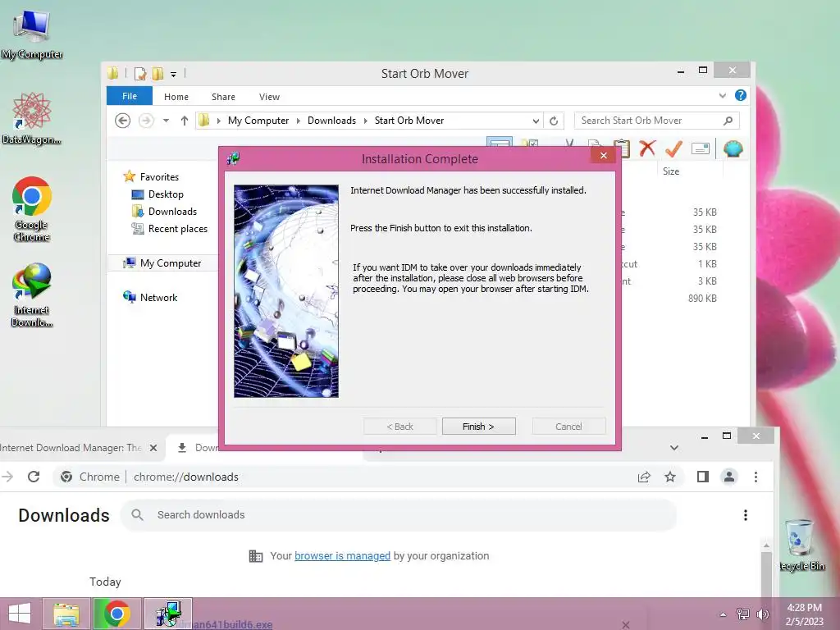
Task: Select the Recycle Bin desktop icon
Action: (801, 546)
